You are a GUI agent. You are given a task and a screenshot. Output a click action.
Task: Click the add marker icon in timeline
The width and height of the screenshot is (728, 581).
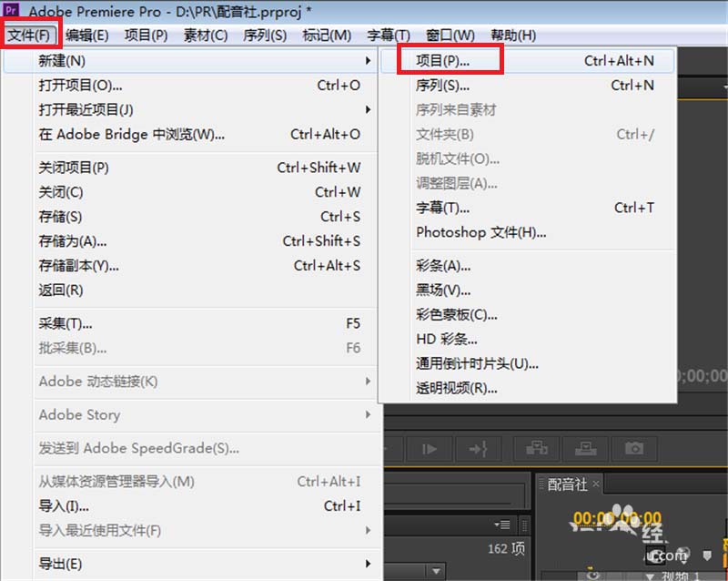707,556
